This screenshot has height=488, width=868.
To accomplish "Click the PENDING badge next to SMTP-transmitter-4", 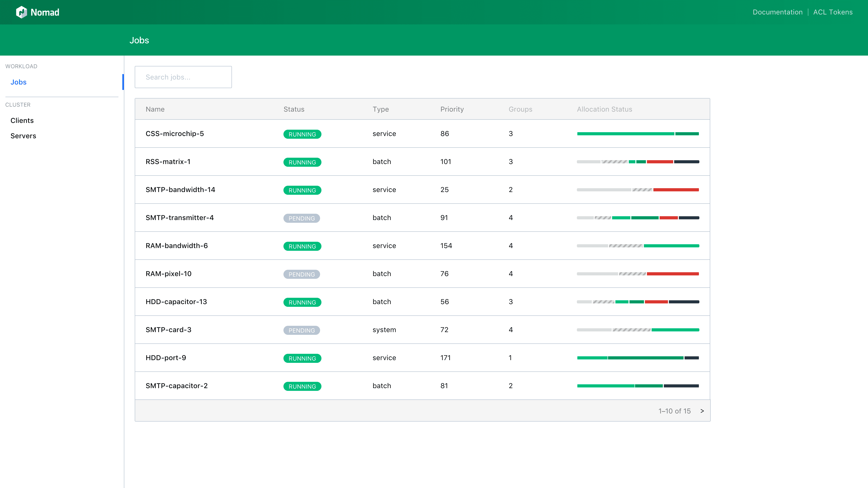I will [x=302, y=218].
